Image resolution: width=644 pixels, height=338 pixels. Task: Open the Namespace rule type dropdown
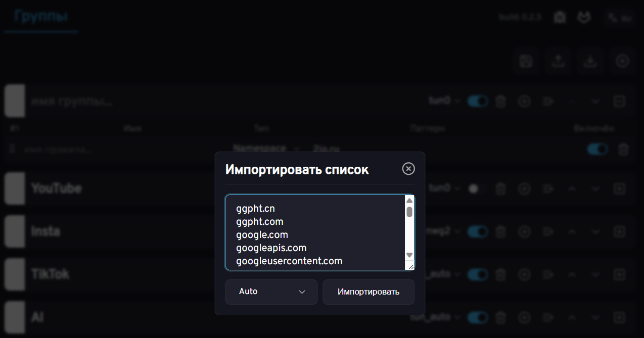coord(266,149)
